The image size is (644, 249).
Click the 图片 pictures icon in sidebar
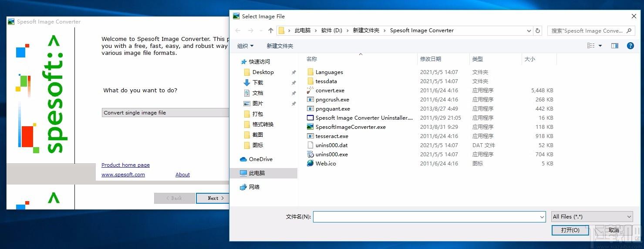247,104
